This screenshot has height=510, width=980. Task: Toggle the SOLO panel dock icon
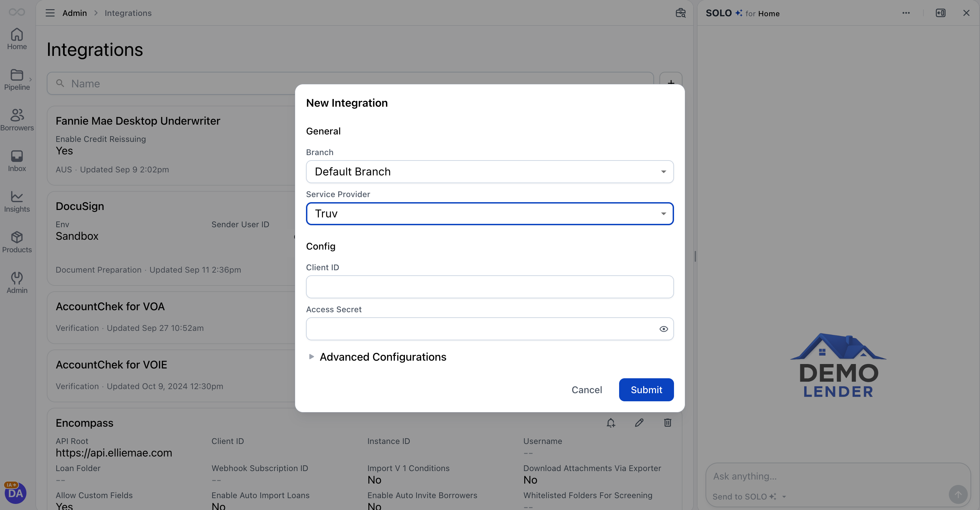point(940,13)
